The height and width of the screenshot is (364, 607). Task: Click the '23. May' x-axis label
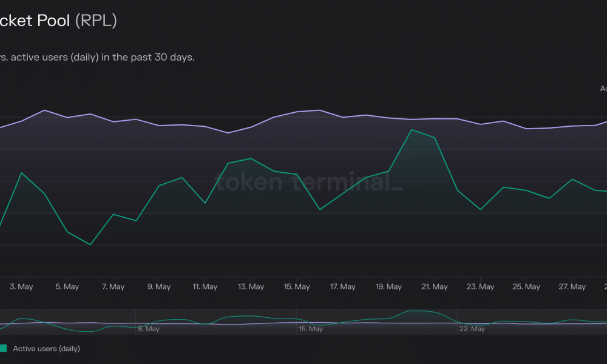coord(480,286)
